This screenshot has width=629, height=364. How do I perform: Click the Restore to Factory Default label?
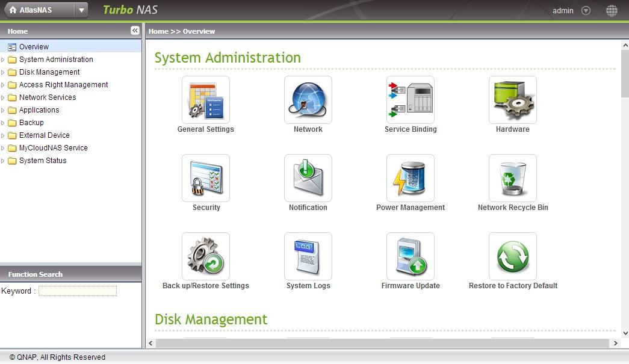[x=513, y=285]
